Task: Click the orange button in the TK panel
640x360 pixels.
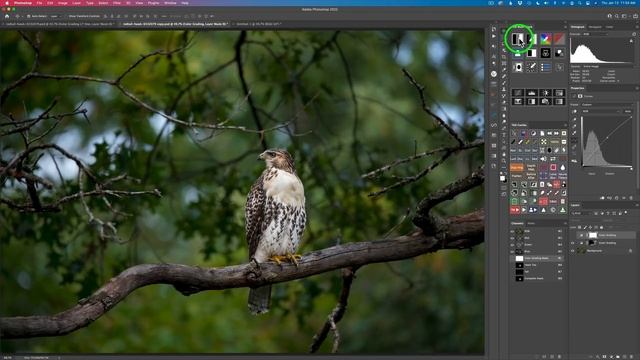Action: pyautogui.click(x=516, y=167)
